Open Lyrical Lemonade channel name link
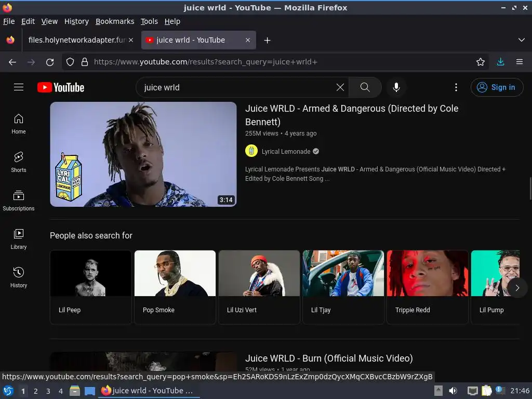 point(286,151)
